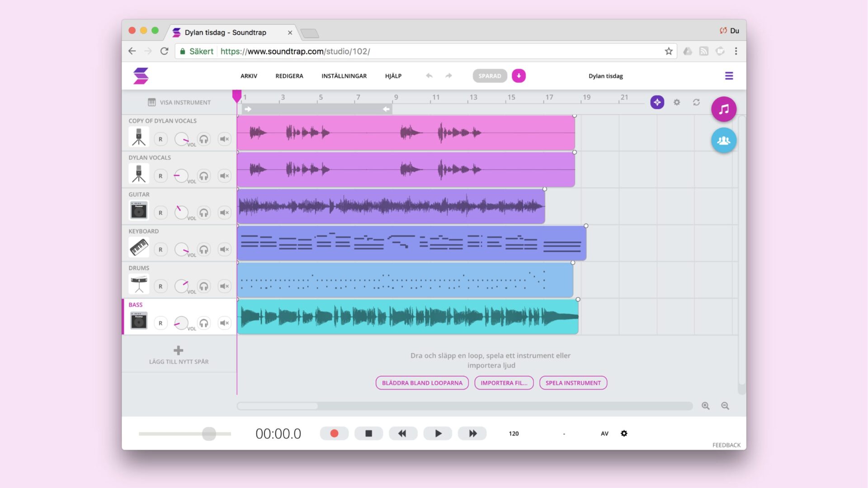Open the INSTÄLLNINGAR menu
Viewport: 868px width, 488px height.
pos(344,75)
